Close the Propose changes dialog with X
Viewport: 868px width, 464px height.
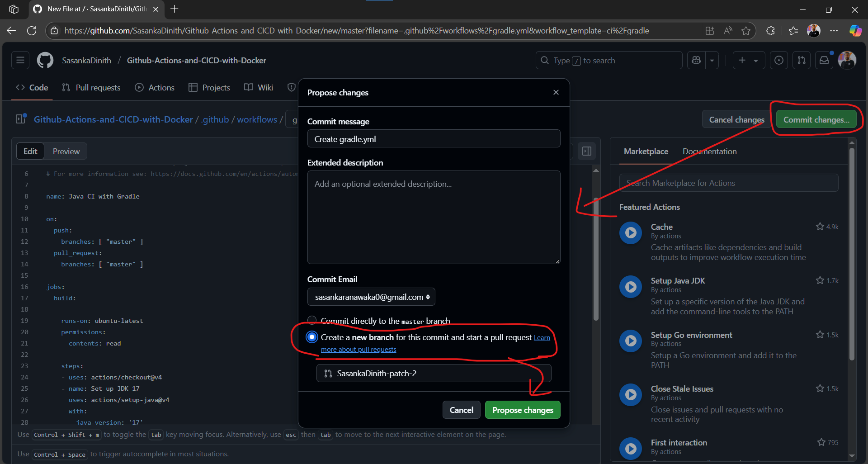click(556, 92)
